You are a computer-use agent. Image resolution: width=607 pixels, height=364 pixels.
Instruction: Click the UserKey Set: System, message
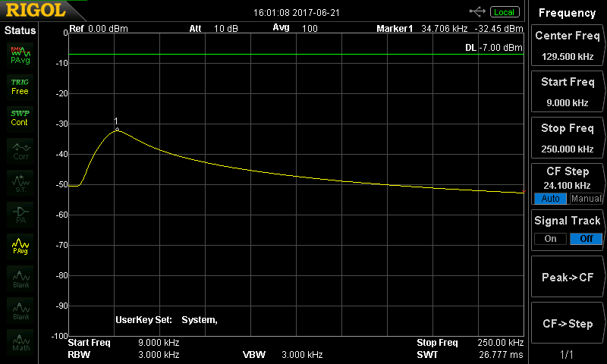click(166, 320)
